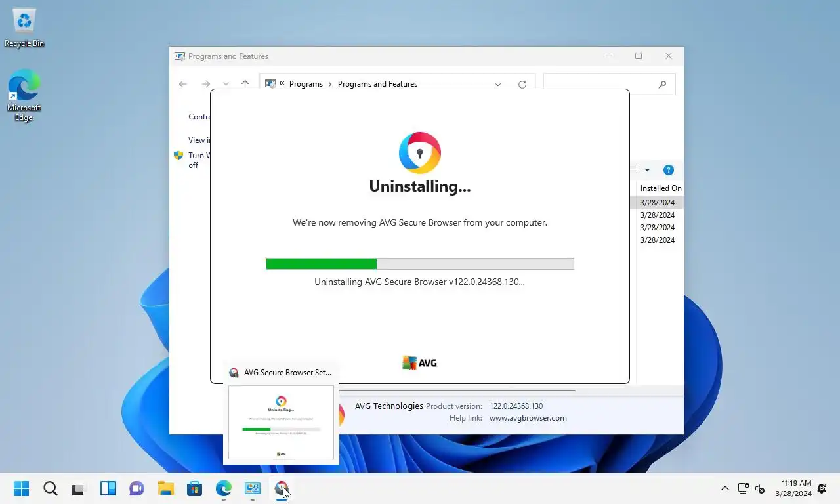Expand address bar history dropdown
840x504 pixels.
[x=498, y=84]
